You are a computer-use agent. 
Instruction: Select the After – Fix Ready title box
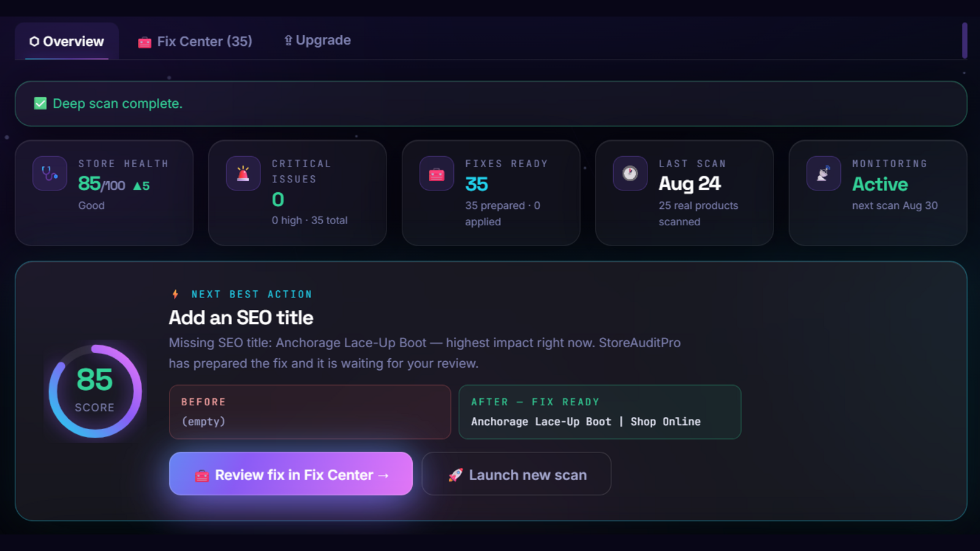coord(600,412)
